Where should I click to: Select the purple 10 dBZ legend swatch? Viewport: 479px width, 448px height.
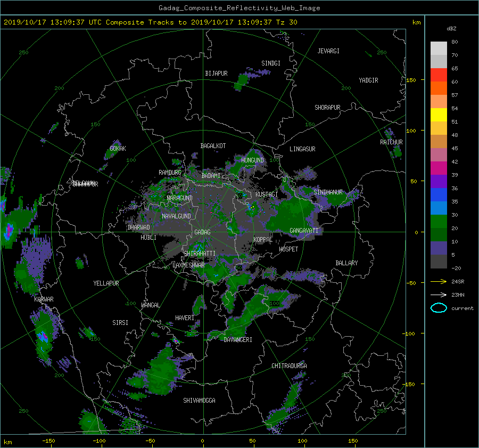[x=439, y=248]
